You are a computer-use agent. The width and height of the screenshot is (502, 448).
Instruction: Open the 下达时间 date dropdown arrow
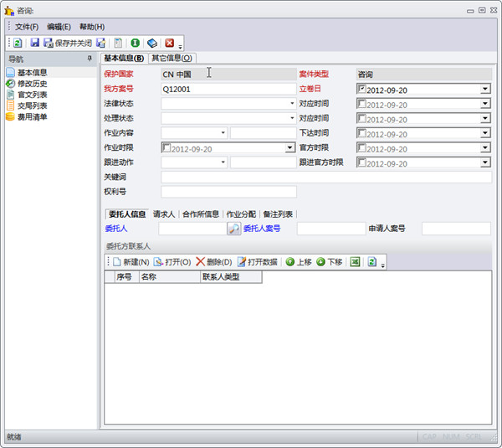(485, 133)
